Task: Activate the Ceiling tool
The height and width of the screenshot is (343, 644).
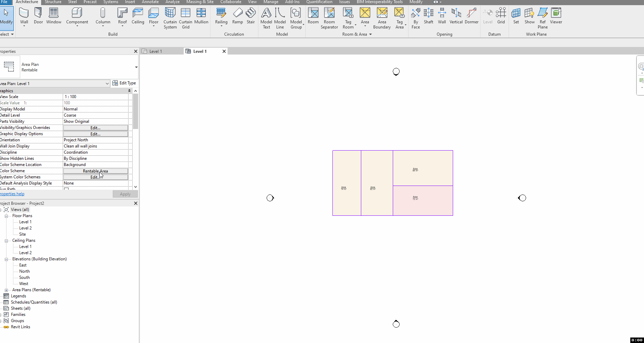Action: point(138,14)
